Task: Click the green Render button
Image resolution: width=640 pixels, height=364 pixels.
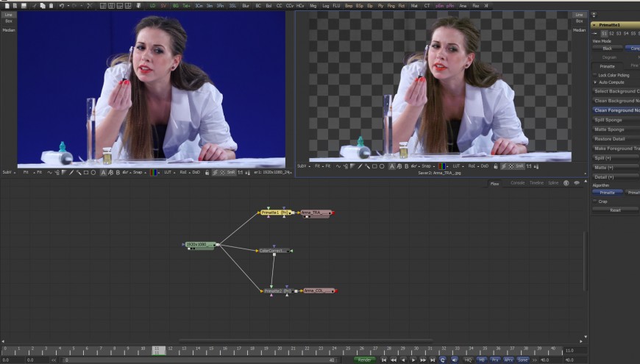Action: point(364,360)
